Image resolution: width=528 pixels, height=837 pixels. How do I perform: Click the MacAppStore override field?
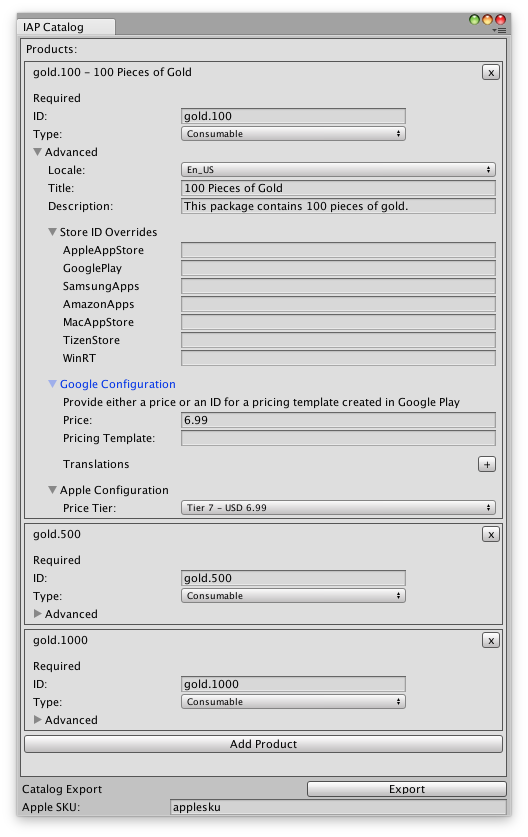(x=338, y=322)
